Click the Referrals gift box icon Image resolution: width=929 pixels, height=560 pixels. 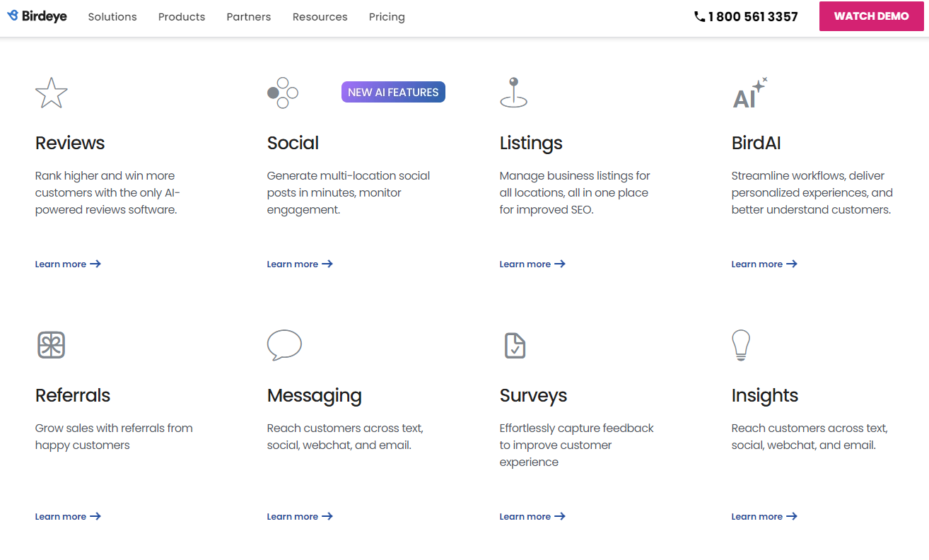[x=51, y=345]
